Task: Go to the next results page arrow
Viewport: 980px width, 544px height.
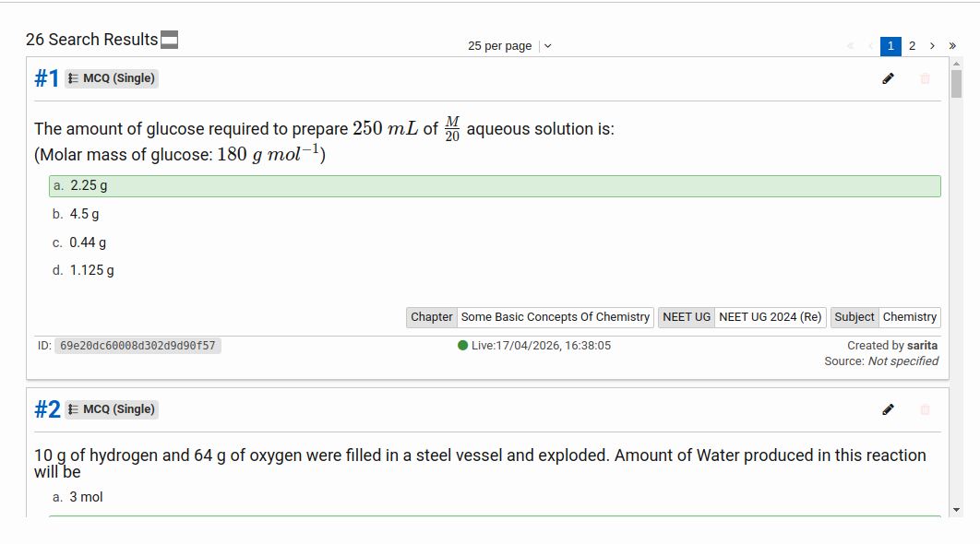Action: click(932, 46)
